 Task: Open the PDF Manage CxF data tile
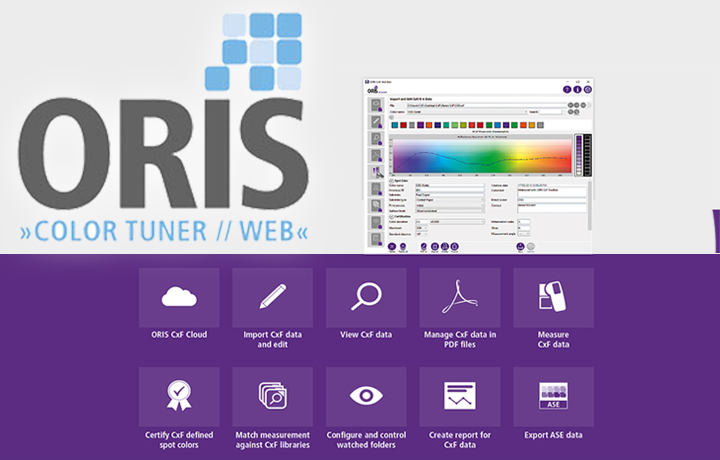click(460, 297)
